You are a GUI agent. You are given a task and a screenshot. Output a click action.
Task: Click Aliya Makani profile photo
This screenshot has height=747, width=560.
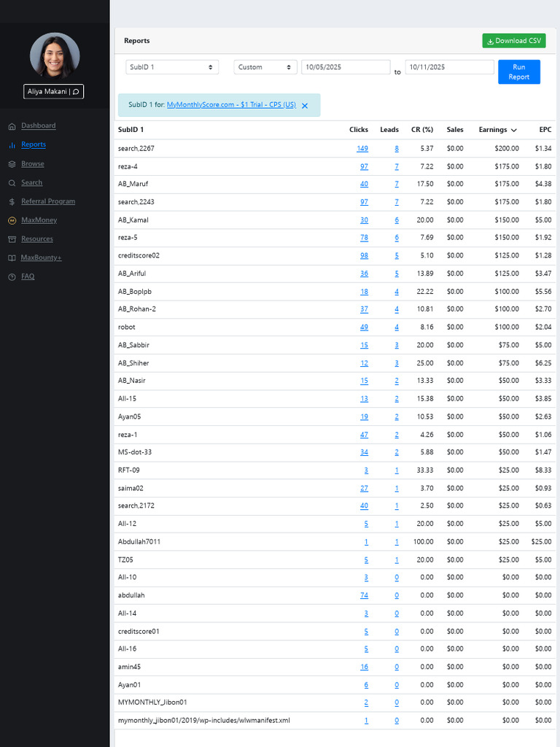55,55
